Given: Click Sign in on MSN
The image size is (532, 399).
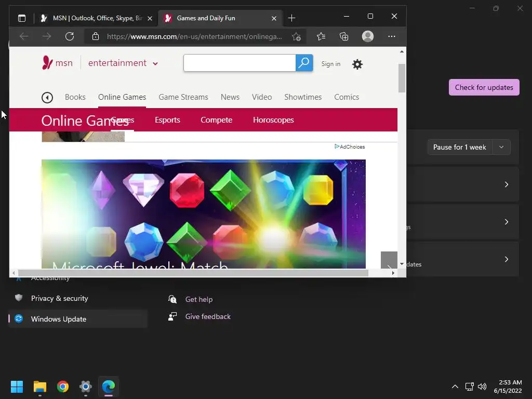Looking at the screenshot, I should 331,64.
